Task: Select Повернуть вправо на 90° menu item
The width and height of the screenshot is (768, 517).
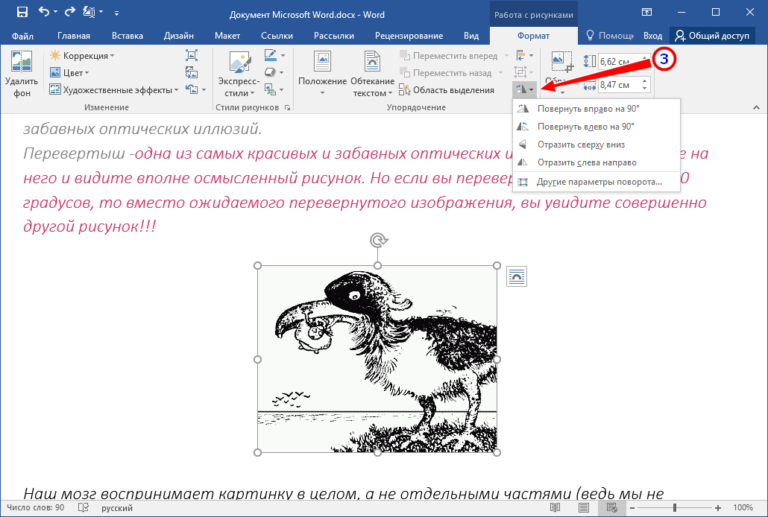Action: (x=585, y=109)
